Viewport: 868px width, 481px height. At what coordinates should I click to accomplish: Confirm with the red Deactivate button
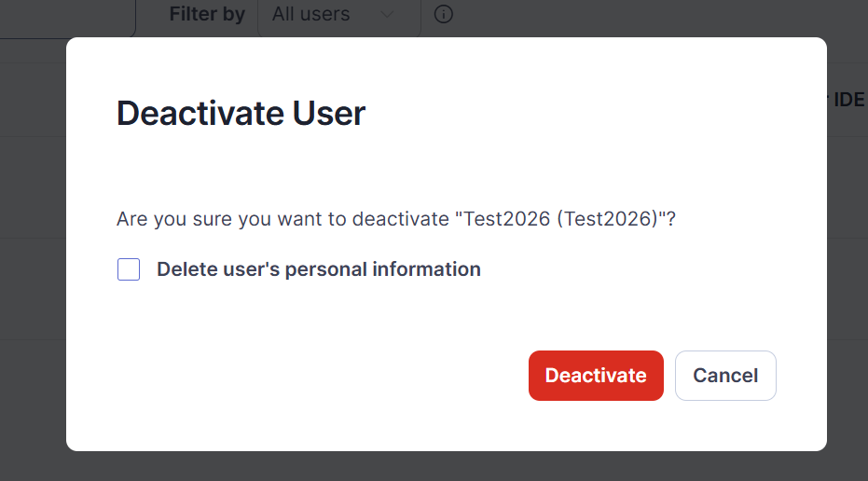tap(596, 376)
